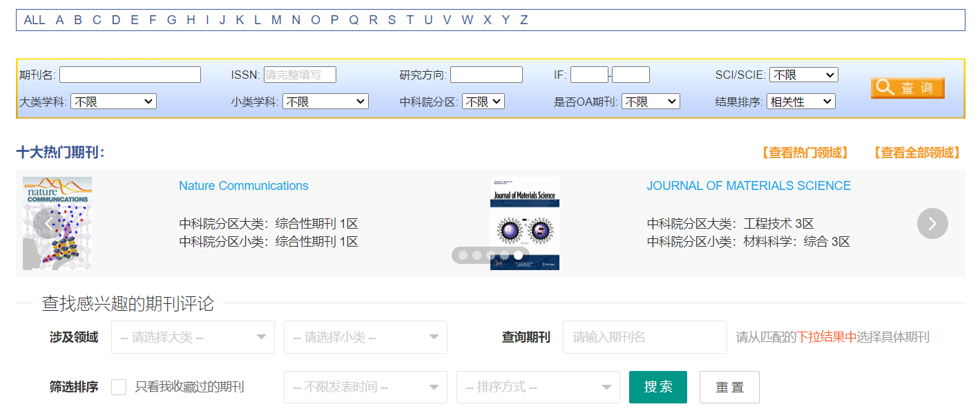
Task: Open 结果排序 dropdown
Action: 801,102
